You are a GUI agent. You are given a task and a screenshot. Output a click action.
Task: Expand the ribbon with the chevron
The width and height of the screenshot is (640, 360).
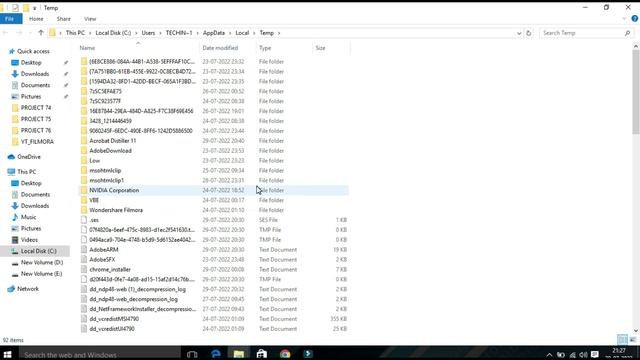point(624,19)
